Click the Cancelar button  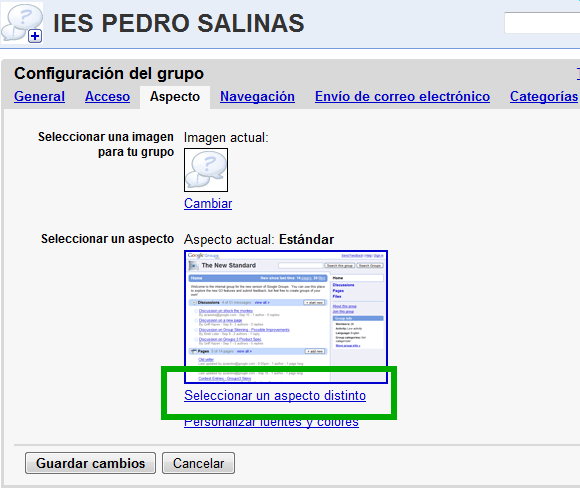(x=198, y=463)
